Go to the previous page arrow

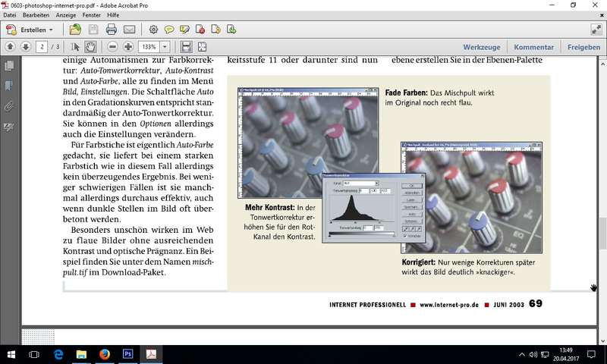tap(10, 47)
